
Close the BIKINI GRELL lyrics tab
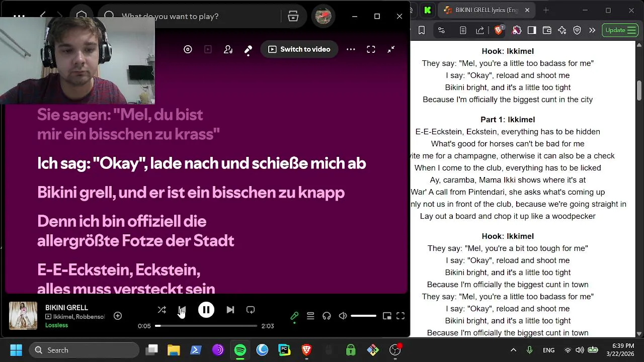(527, 10)
